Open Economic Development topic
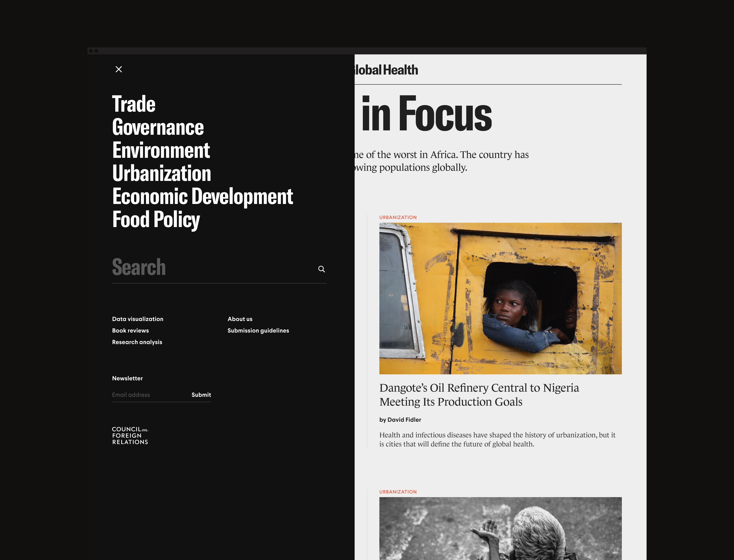Screen dimensions: 734x560 pyautogui.click(x=202, y=197)
